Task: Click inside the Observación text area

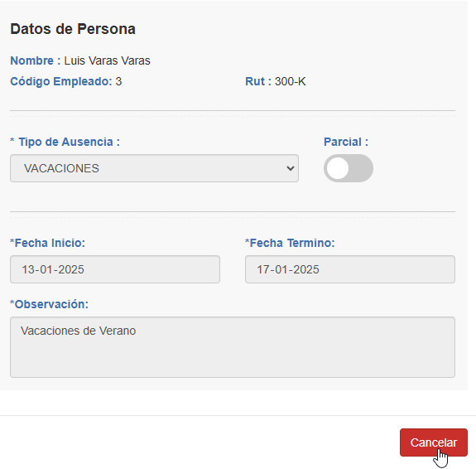Action: [x=233, y=347]
